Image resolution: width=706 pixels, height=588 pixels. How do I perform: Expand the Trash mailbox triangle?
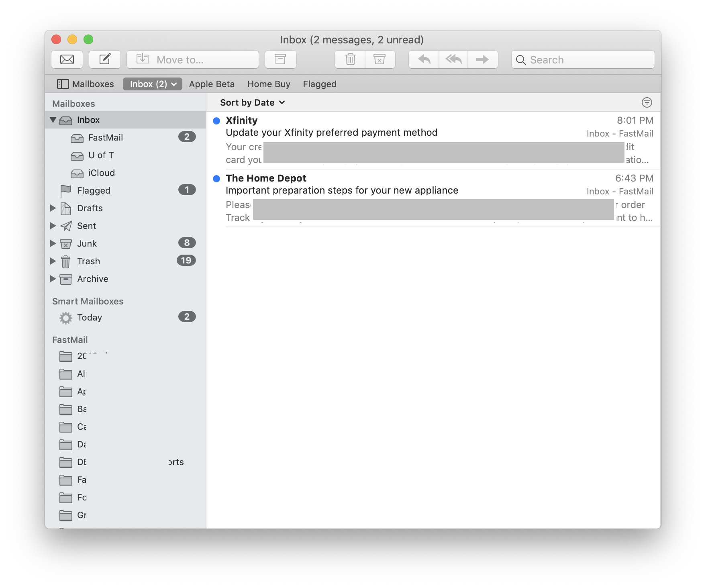53,261
